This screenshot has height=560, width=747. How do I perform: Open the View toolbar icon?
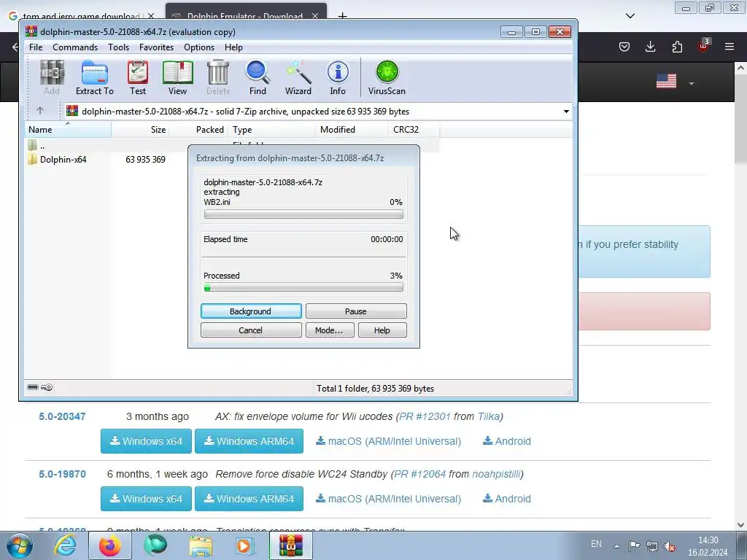pyautogui.click(x=177, y=78)
